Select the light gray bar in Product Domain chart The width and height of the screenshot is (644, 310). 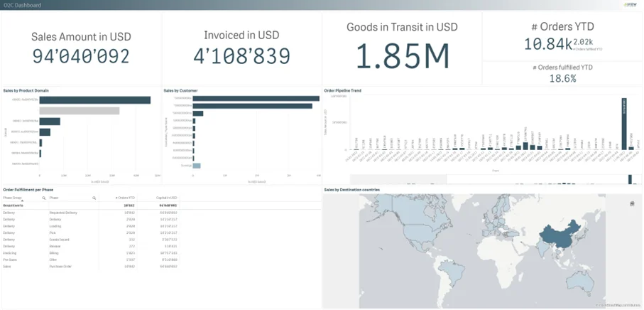[x=79, y=111]
